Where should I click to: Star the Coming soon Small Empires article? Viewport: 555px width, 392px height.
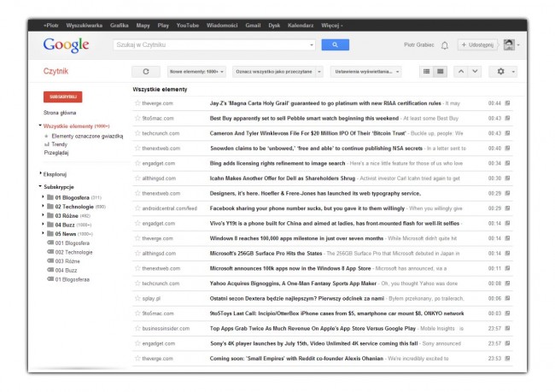[x=137, y=359]
